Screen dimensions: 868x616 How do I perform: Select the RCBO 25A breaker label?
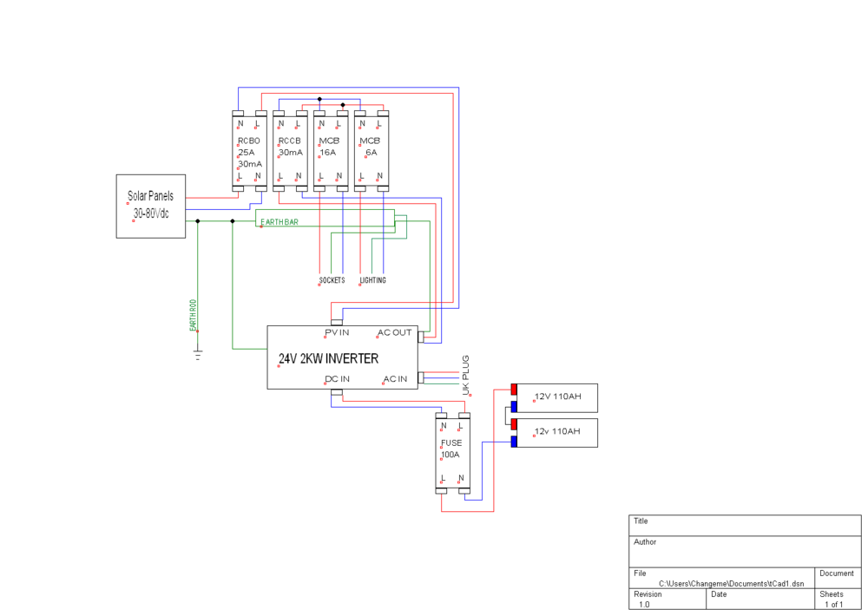pyautogui.click(x=248, y=147)
